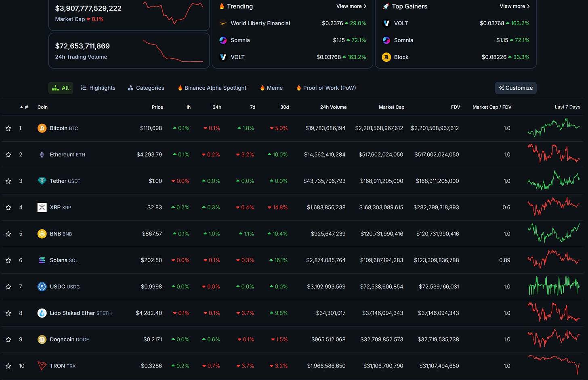Open World Liberty Financial trending link
This screenshot has height=380, width=588.
(x=260, y=23)
